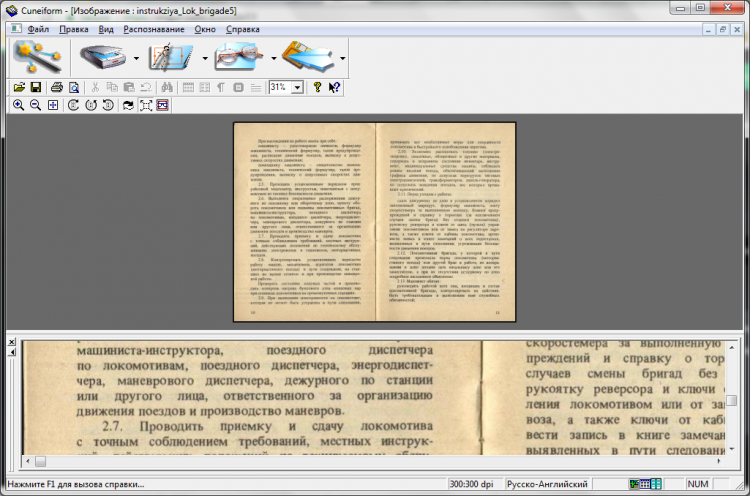Open the 31% zoom level combo box
This screenshot has height=496, width=750.
(298, 88)
